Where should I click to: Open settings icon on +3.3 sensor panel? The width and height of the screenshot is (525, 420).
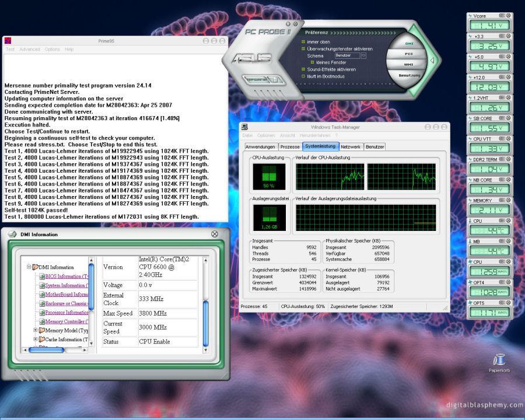(502, 36)
